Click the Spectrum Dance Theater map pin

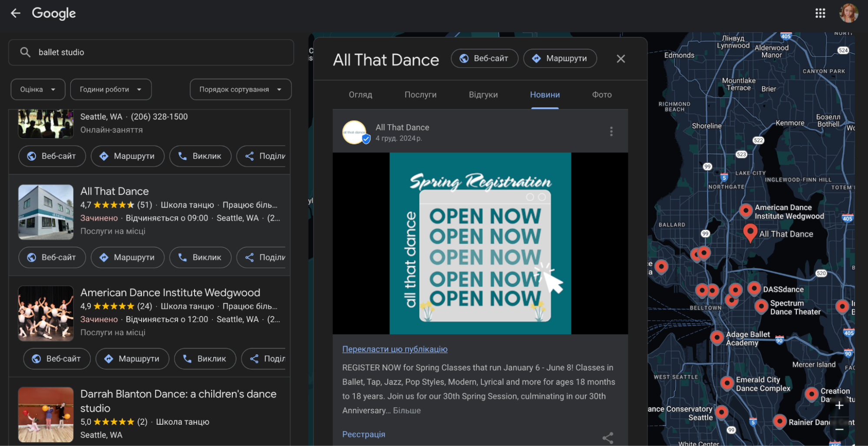[761, 306]
